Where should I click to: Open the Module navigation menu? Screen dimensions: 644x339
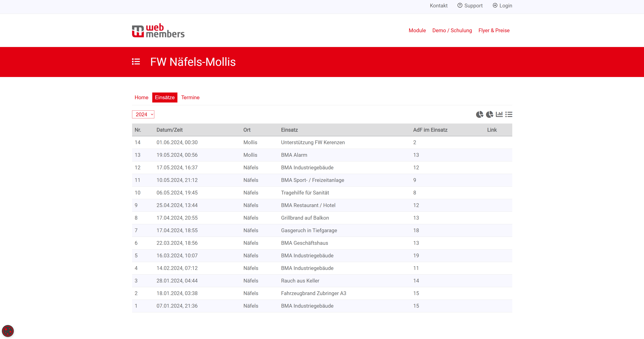tap(417, 30)
